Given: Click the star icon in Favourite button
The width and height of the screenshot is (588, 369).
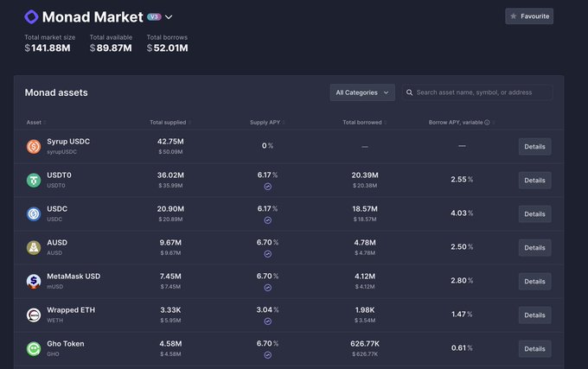Looking at the screenshot, I should (514, 16).
